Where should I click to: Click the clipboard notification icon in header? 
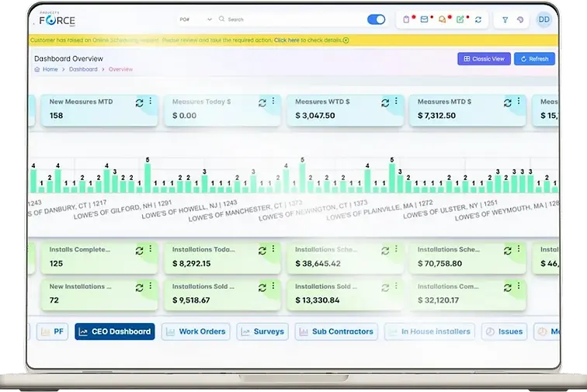[x=406, y=19]
